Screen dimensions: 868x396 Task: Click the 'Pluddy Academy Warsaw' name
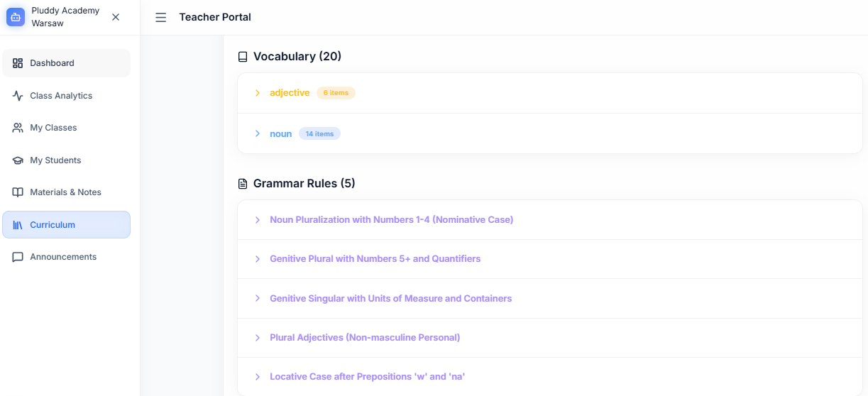[x=66, y=17]
